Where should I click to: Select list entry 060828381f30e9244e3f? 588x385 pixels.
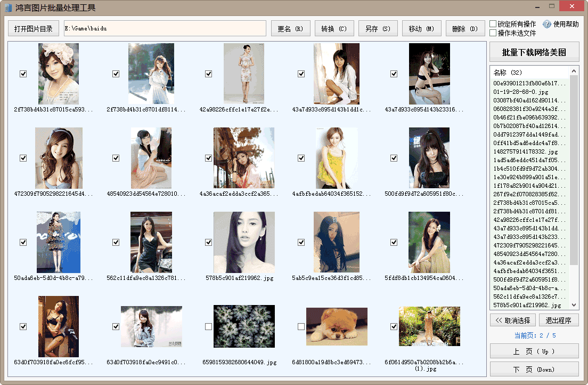(x=530, y=109)
